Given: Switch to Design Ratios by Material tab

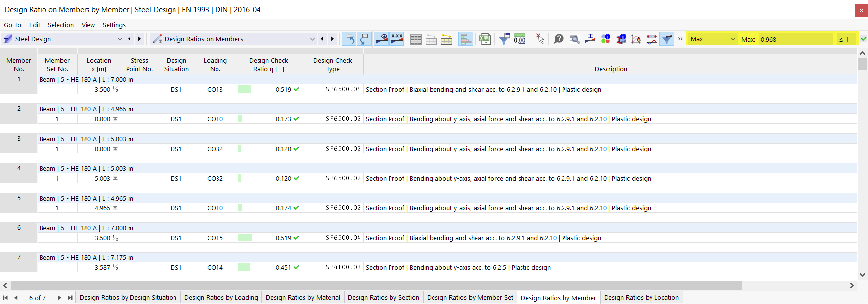Looking at the screenshot, I should tap(303, 297).
